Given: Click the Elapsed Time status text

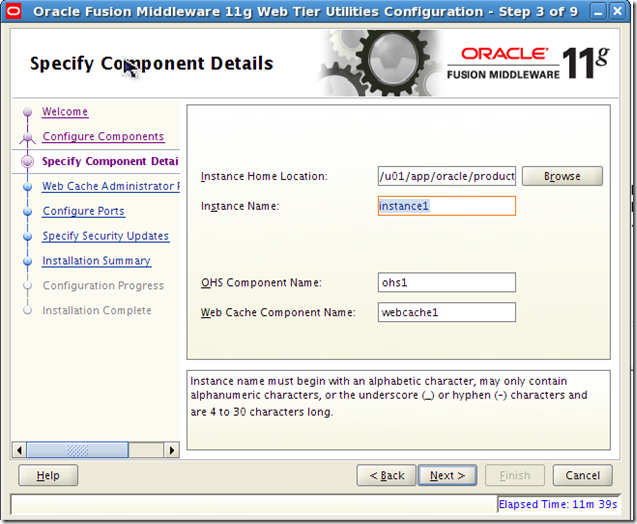Looking at the screenshot, I should [x=558, y=504].
